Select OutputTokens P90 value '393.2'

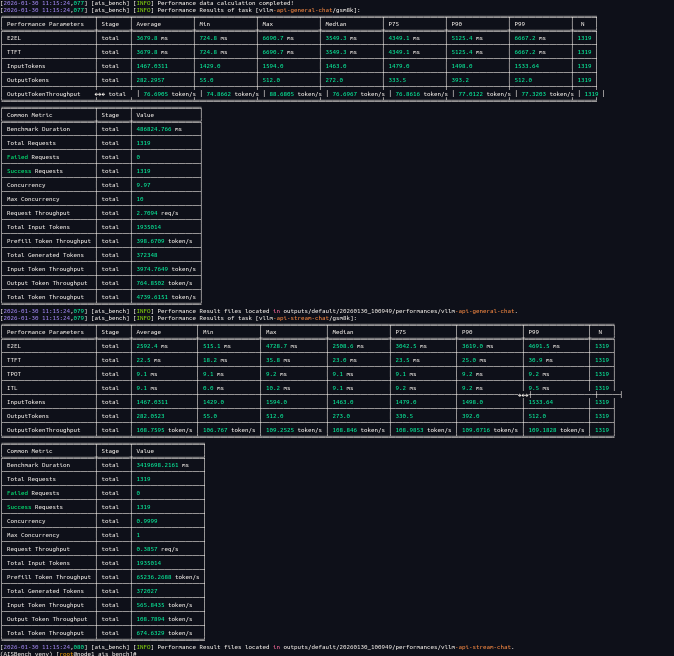click(460, 80)
